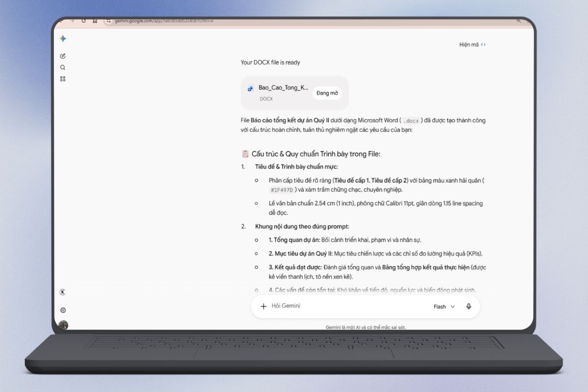This screenshot has width=588, height=392.
Task: Open the Flash model selector dropdown
Action: click(444, 307)
